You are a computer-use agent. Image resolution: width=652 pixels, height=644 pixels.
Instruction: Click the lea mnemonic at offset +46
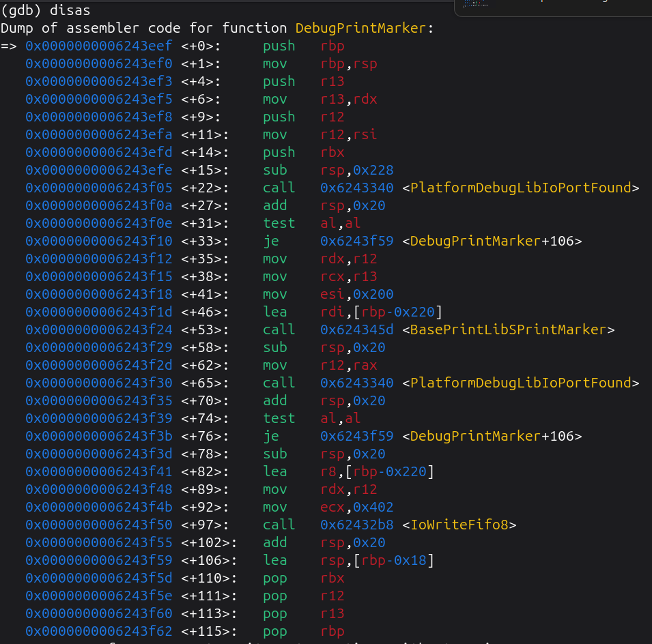click(x=274, y=312)
